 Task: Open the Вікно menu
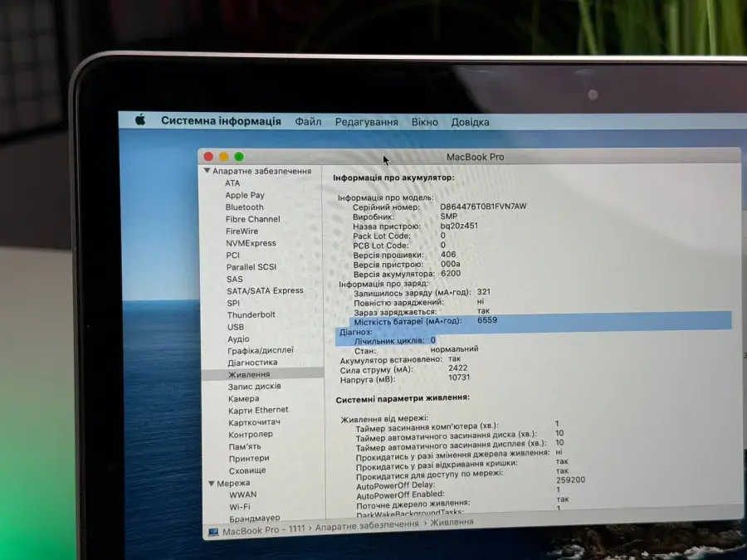point(424,122)
